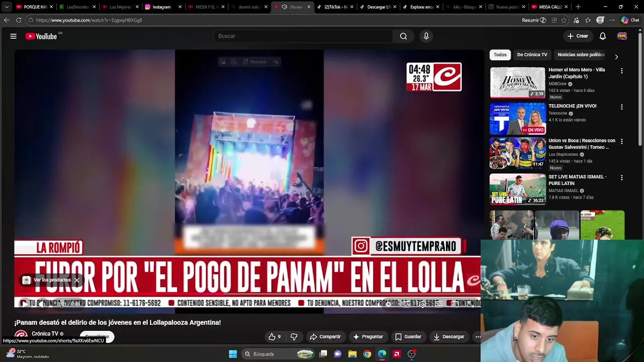Open browser three-dot menu

[612, 20]
